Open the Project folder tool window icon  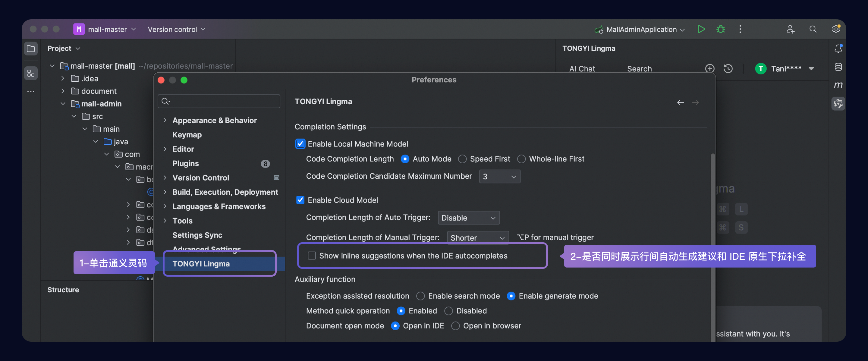point(31,49)
